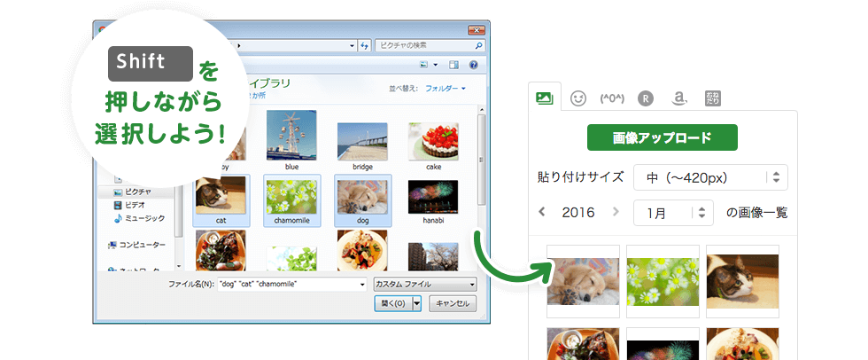Select the dog image file in dialog
The width and height of the screenshot is (868, 360).
coord(362,200)
